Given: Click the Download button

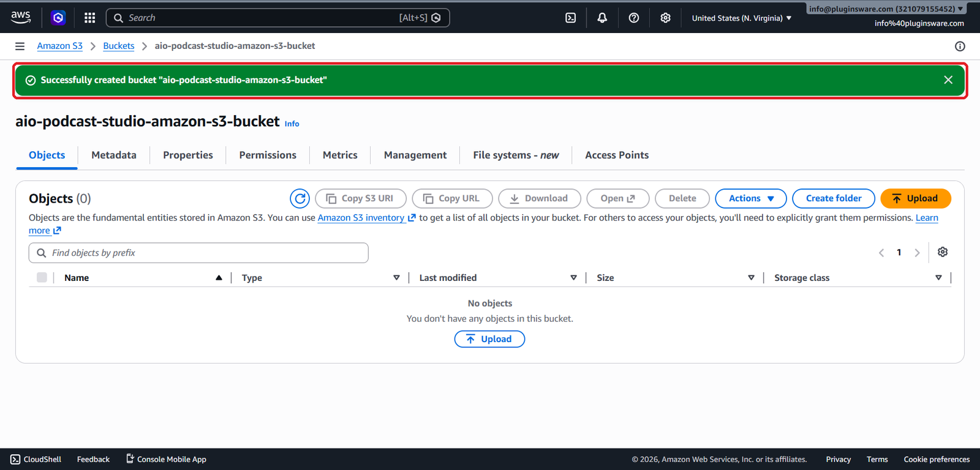Looking at the screenshot, I should tap(540, 198).
